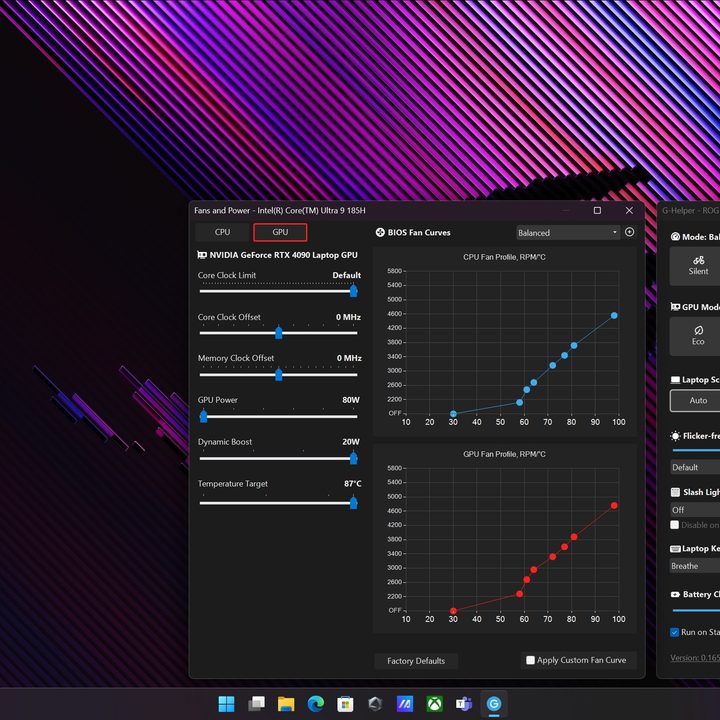The image size is (720, 720).
Task: Select the GPU tab
Action: (x=280, y=232)
